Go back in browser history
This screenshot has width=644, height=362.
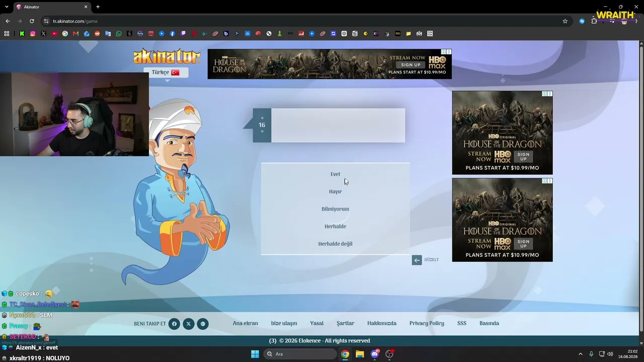(x=8, y=21)
